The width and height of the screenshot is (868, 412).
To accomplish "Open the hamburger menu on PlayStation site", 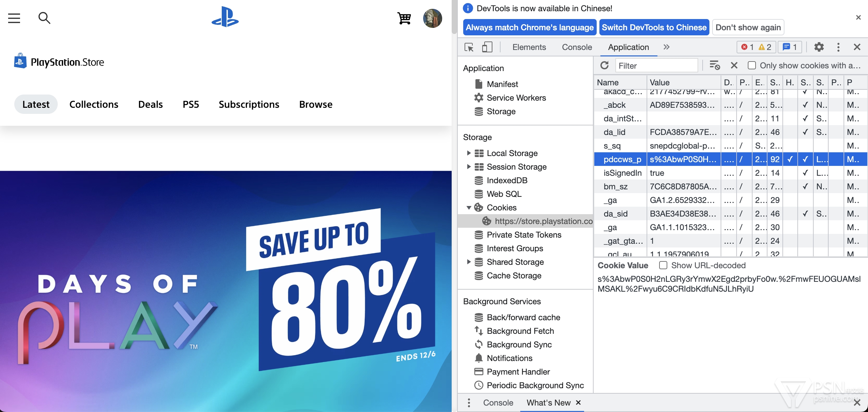I will pyautogui.click(x=14, y=18).
